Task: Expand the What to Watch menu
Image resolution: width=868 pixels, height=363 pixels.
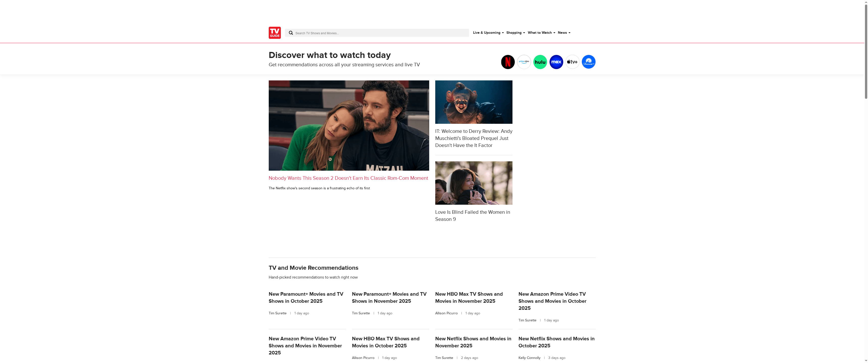Action: 541,33
